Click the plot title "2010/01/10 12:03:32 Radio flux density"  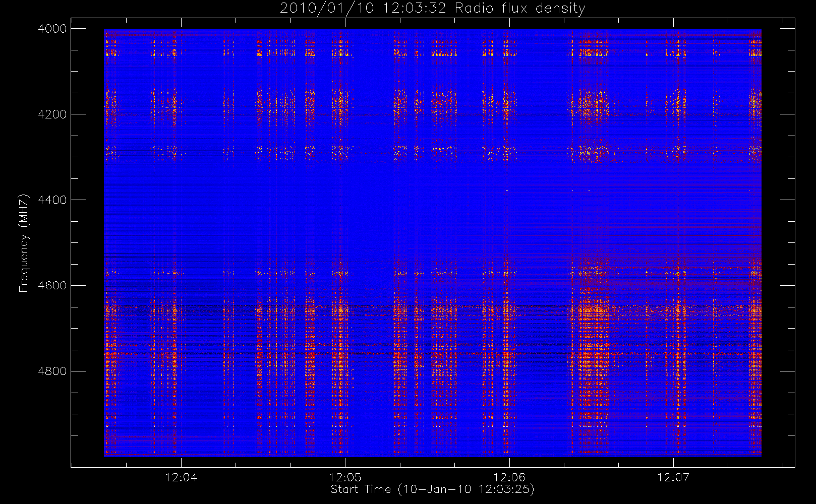(433, 9)
